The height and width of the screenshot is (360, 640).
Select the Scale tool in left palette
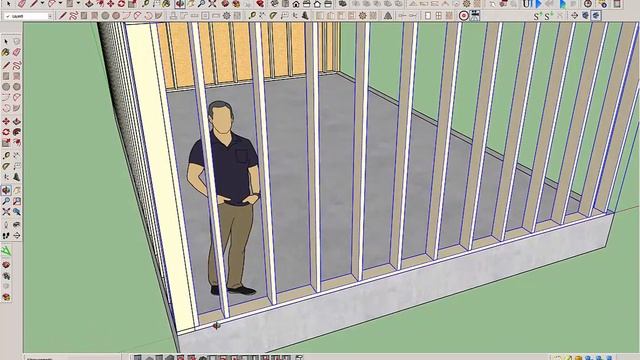coord(6,142)
